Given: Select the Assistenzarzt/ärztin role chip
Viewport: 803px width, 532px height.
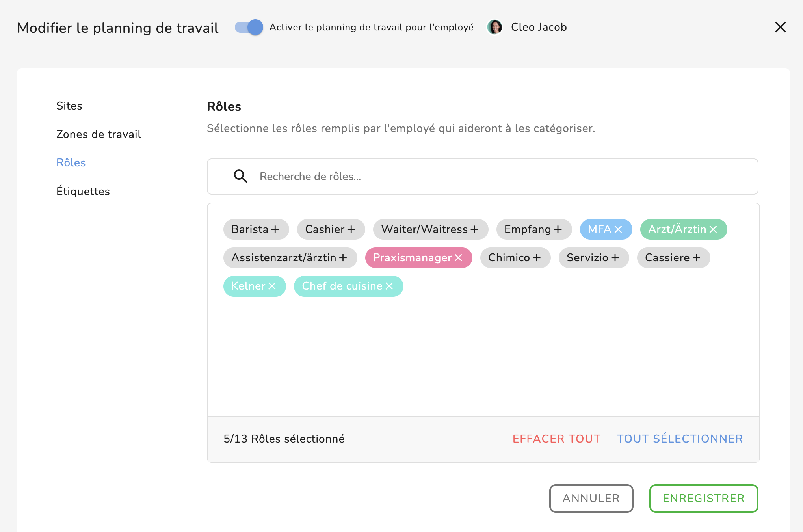Looking at the screenshot, I should click(x=289, y=258).
